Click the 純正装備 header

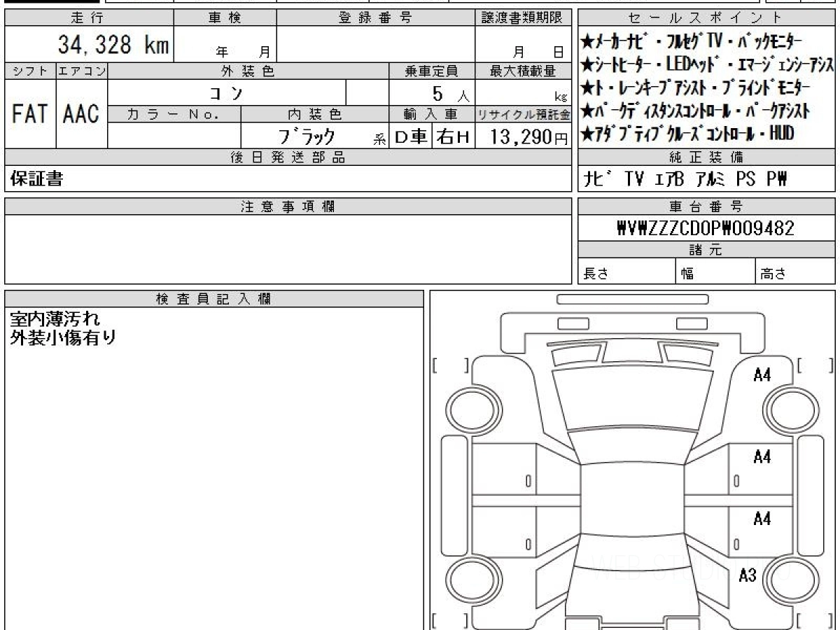(707, 157)
